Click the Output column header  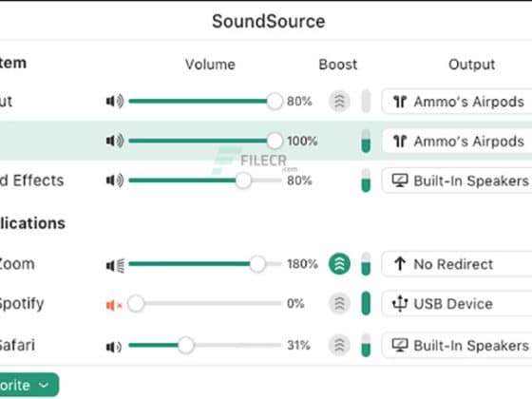[471, 65]
